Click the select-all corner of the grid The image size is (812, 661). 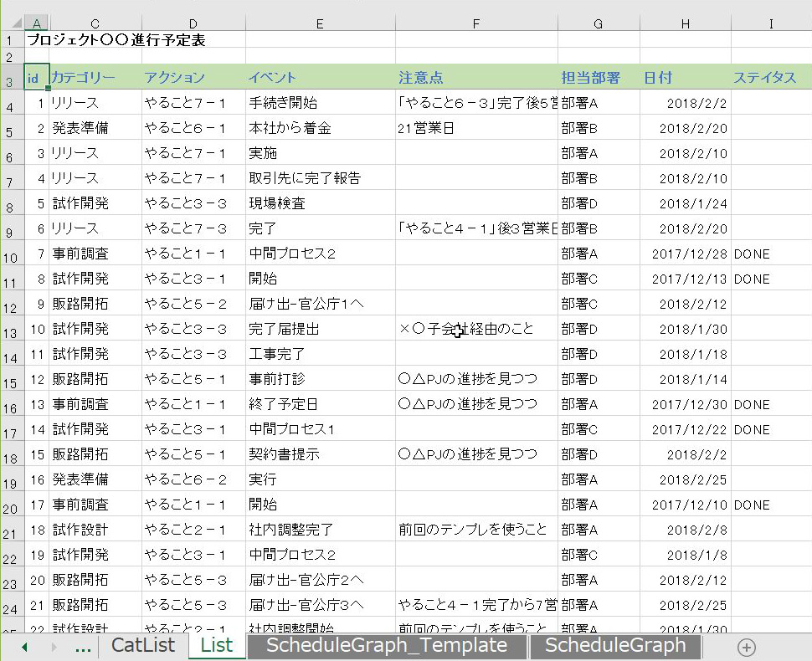(x=12, y=24)
